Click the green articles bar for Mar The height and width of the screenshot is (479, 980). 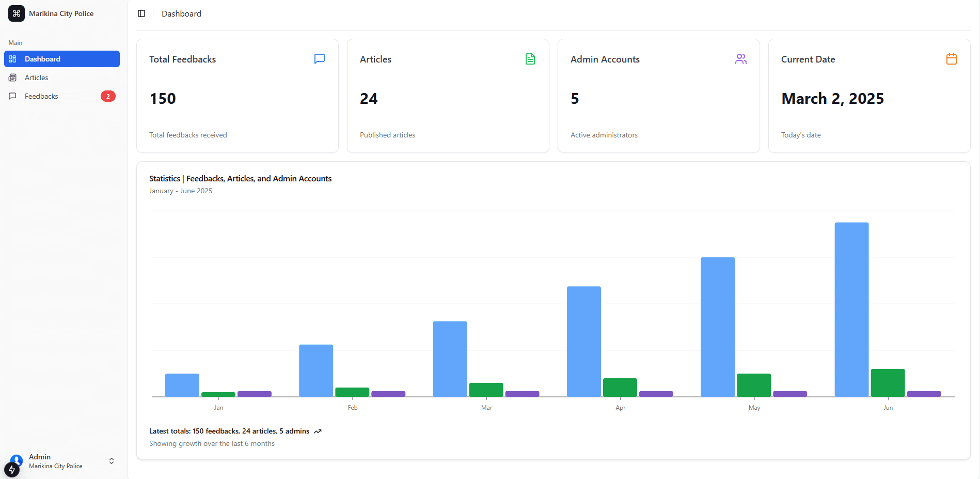(486, 390)
